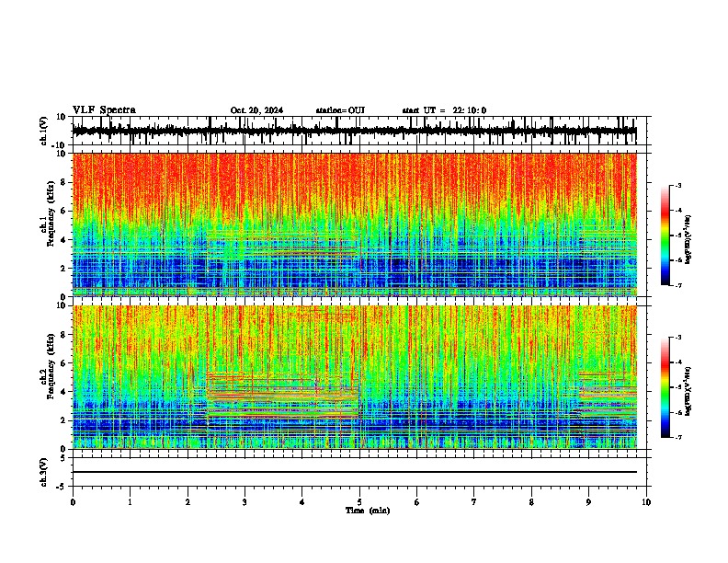
Task: Click the "station=OUI" header label
Action: pyautogui.click(x=340, y=110)
